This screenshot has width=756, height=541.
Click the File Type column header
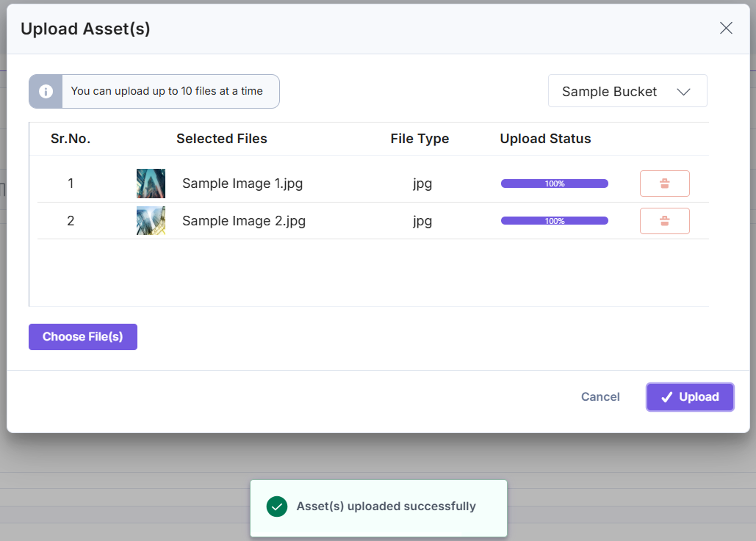pos(420,139)
